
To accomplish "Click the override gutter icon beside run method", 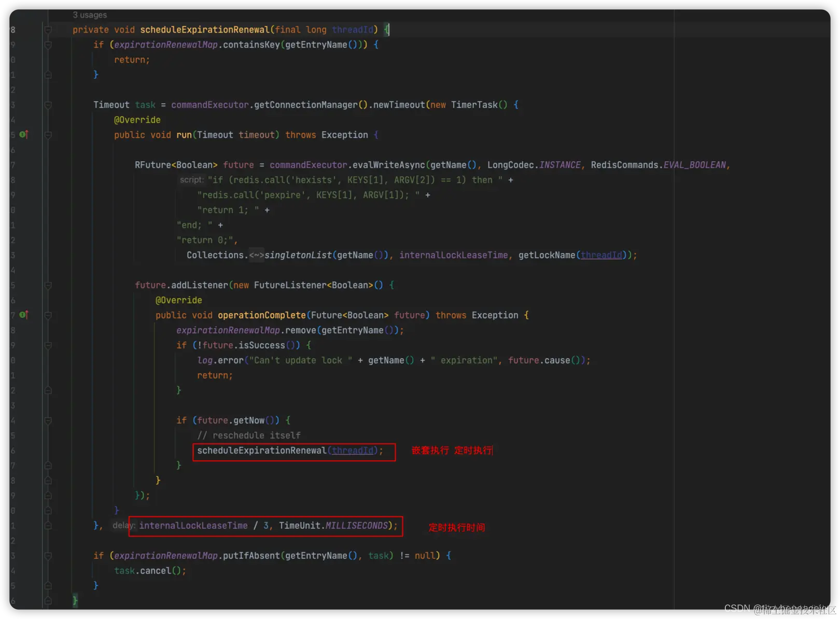I will (x=23, y=135).
